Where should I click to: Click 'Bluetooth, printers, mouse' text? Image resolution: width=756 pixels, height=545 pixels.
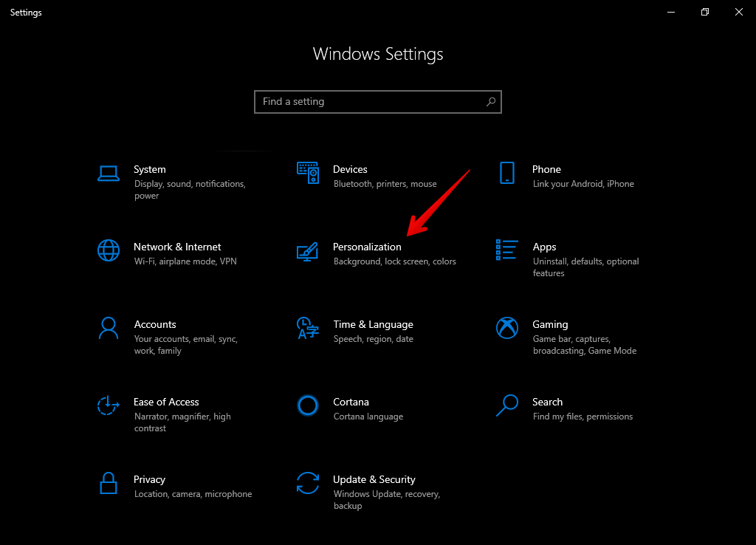tap(385, 184)
